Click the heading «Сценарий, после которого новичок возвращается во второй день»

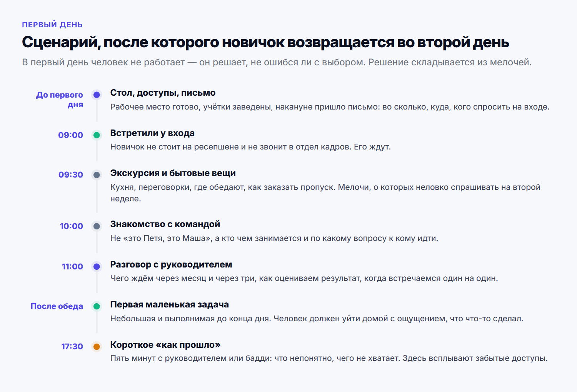[265, 42]
